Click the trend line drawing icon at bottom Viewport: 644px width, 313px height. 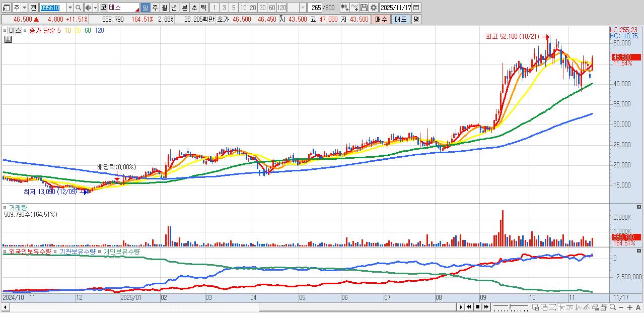(587, 307)
